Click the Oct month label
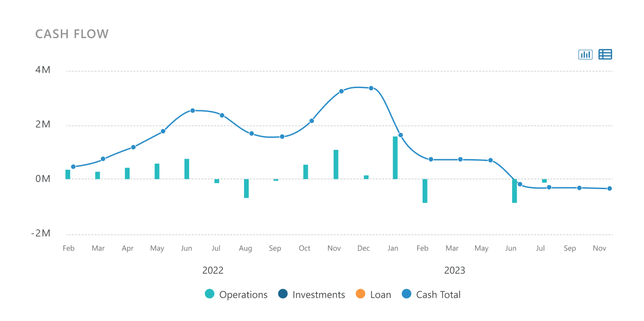This screenshot has height=321, width=644. pyautogui.click(x=304, y=248)
